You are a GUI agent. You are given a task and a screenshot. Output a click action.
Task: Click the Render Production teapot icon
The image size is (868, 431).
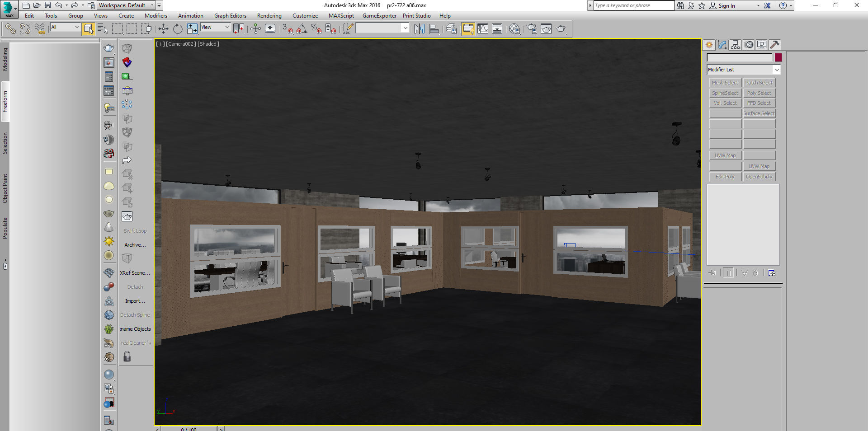pos(561,29)
